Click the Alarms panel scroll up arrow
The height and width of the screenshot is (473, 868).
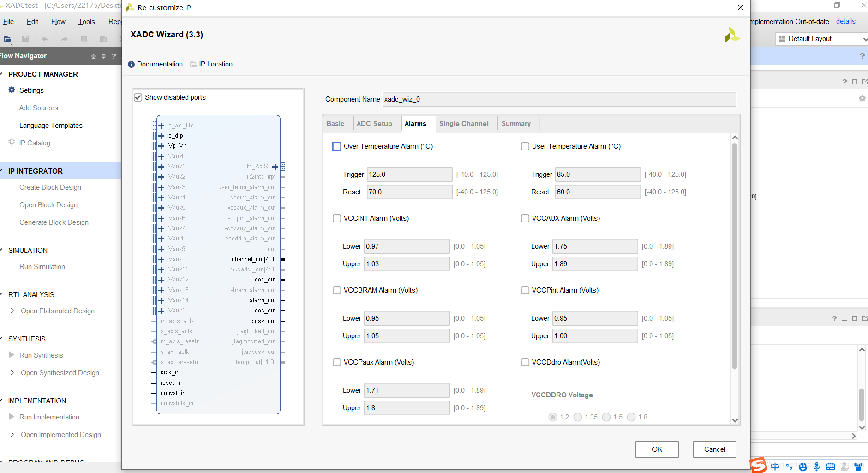[x=735, y=138]
